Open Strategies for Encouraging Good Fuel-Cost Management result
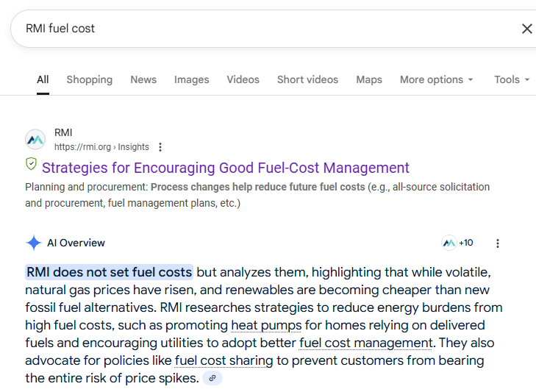The width and height of the screenshot is (536, 392). 225,168
